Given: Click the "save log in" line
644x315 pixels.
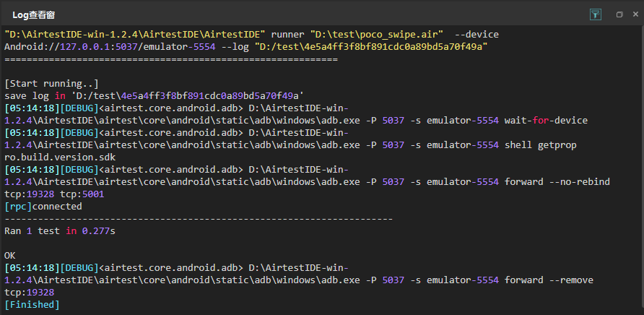Looking at the screenshot, I should pyautogui.click(x=154, y=96).
